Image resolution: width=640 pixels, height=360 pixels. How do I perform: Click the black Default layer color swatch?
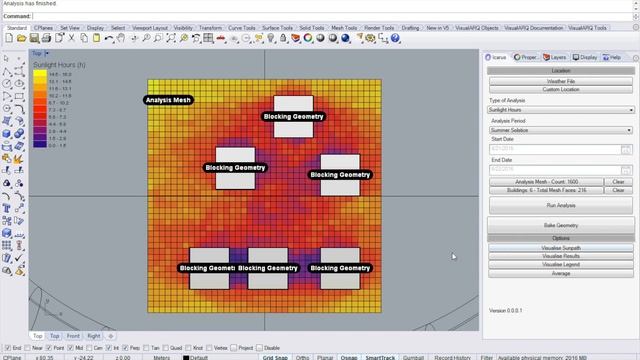tap(186, 358)
